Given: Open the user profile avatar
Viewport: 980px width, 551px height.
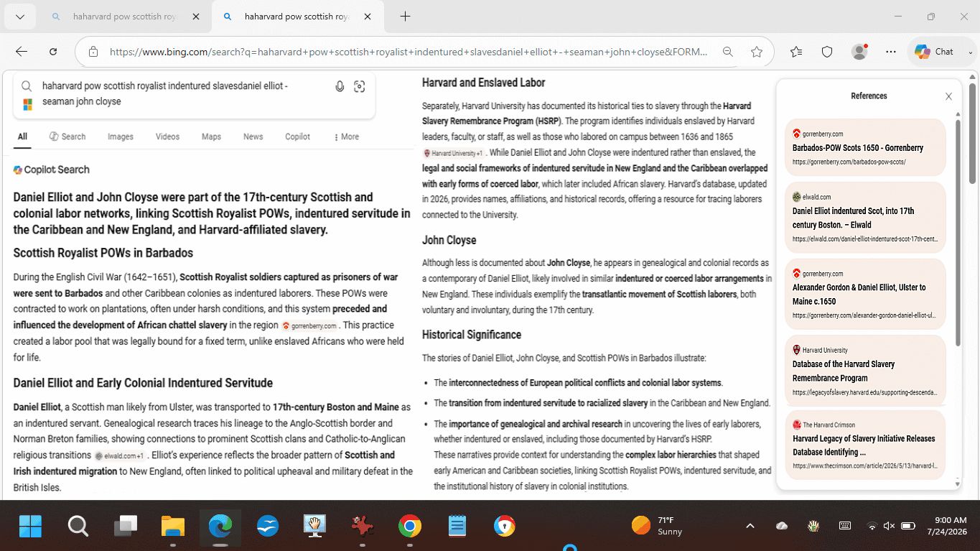Looking at the screenshot, I should click(x=859, y=52).
